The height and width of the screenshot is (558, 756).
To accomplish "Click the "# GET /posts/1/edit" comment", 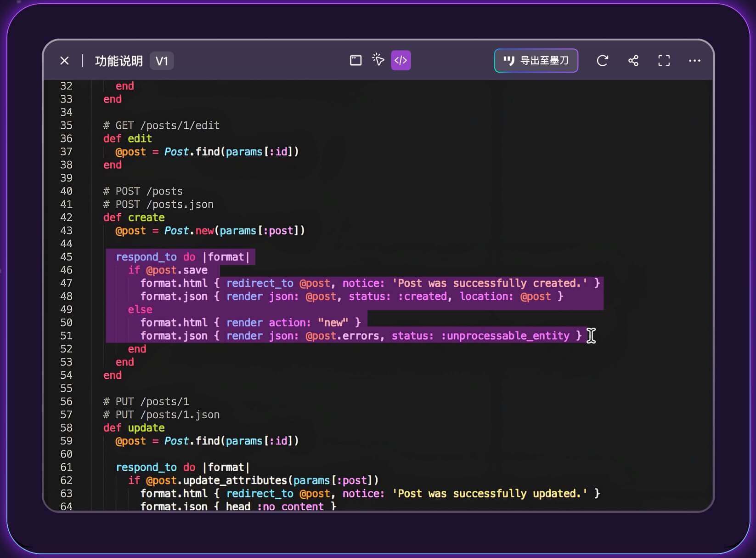I will (161, 125).
